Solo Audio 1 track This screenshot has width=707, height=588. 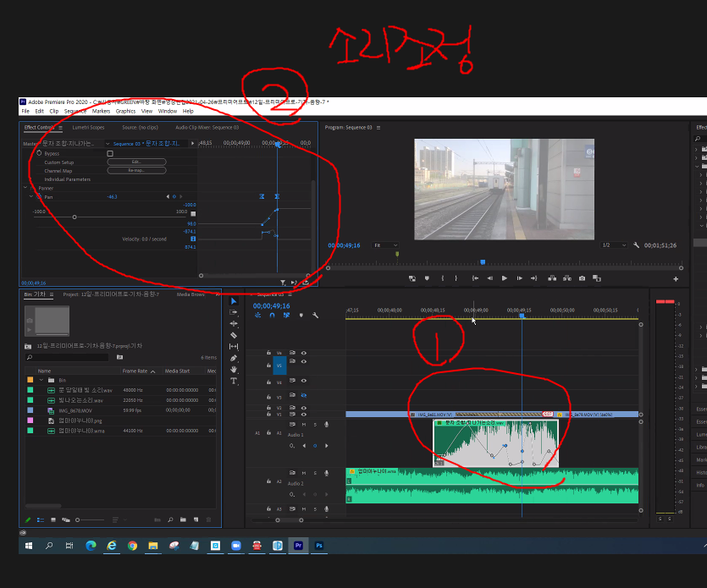[x=315, y=425]
